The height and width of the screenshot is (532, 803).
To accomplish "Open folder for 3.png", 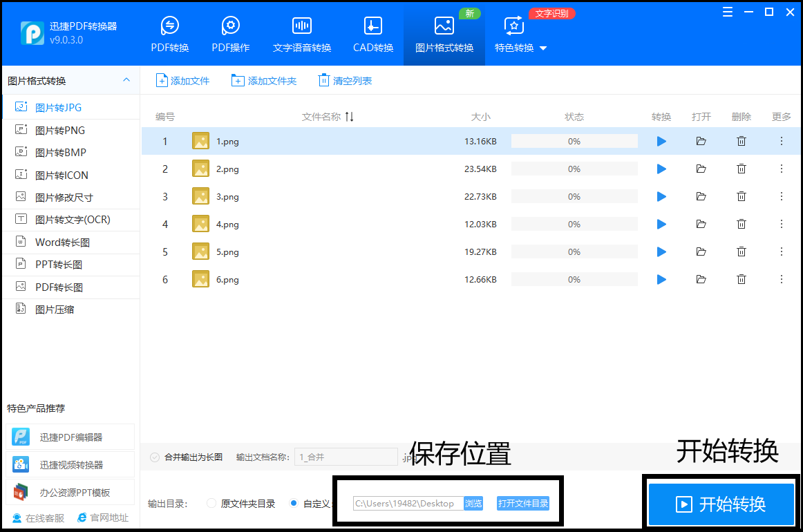I will click(x=701, y=197).
